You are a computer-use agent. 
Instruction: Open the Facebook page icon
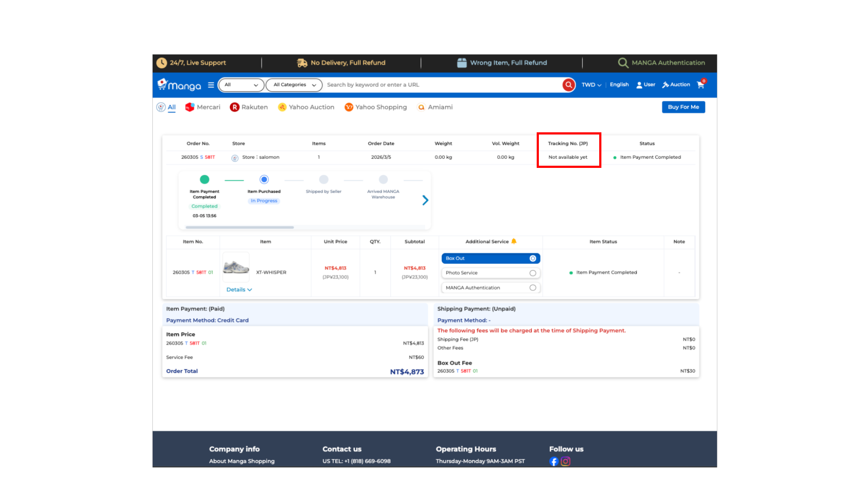554,462
